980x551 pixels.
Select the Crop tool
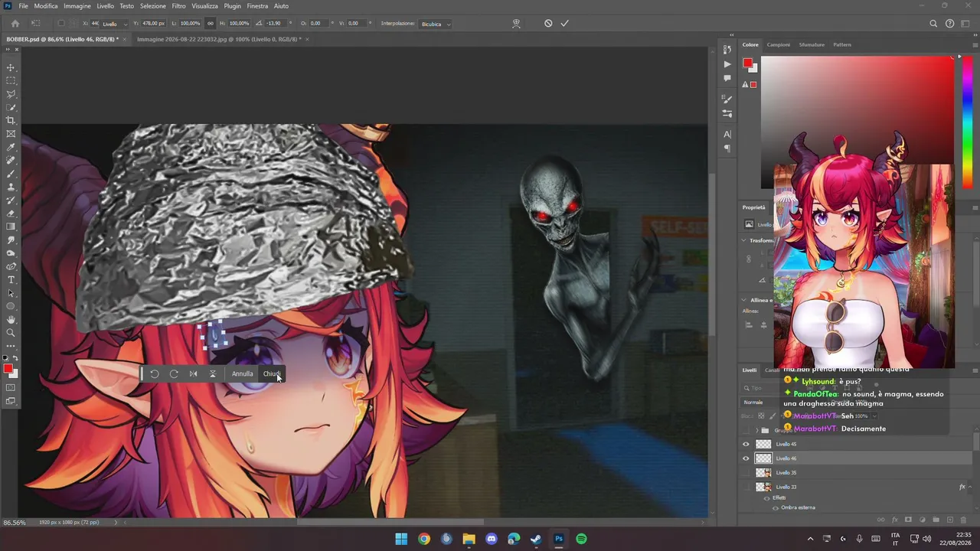(11, 120)
